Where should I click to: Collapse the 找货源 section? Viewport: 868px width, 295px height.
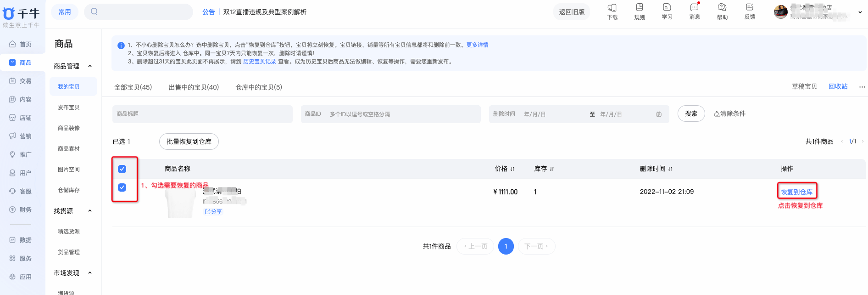point(90,211)
